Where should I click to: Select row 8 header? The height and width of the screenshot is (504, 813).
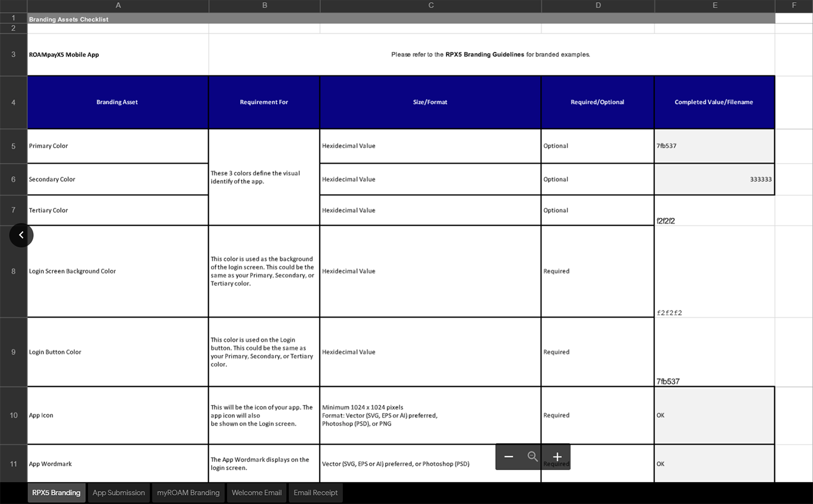tap(14, 271)
